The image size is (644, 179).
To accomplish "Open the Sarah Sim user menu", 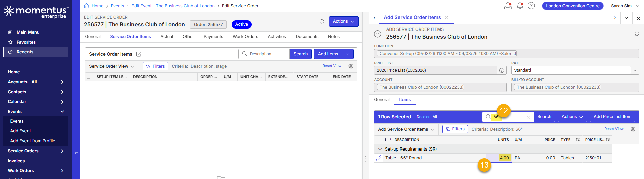I will tap(625, 6).
